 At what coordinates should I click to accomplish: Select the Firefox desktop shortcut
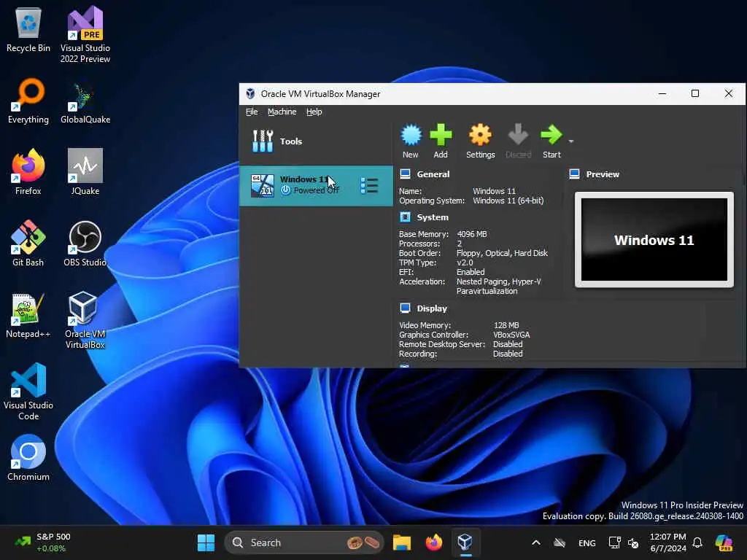pos(28,172)
